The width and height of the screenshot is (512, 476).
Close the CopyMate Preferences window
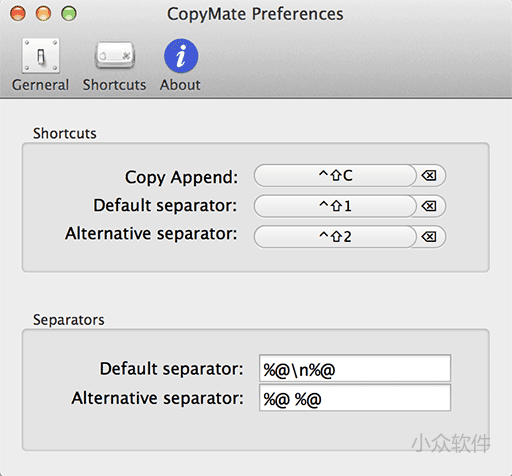(18, 14)
